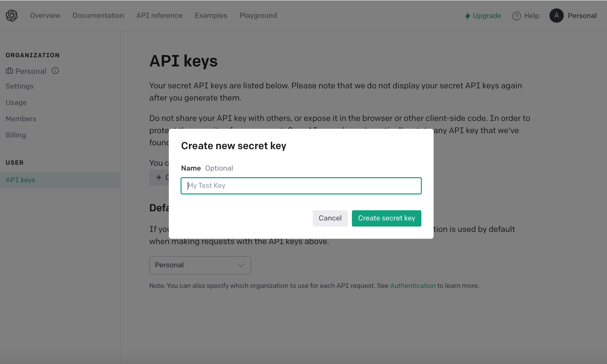Viewport: 607px width, 364px height.
Task: Click the Personal organization briefcase icon
Action: (x=9, y=71)
